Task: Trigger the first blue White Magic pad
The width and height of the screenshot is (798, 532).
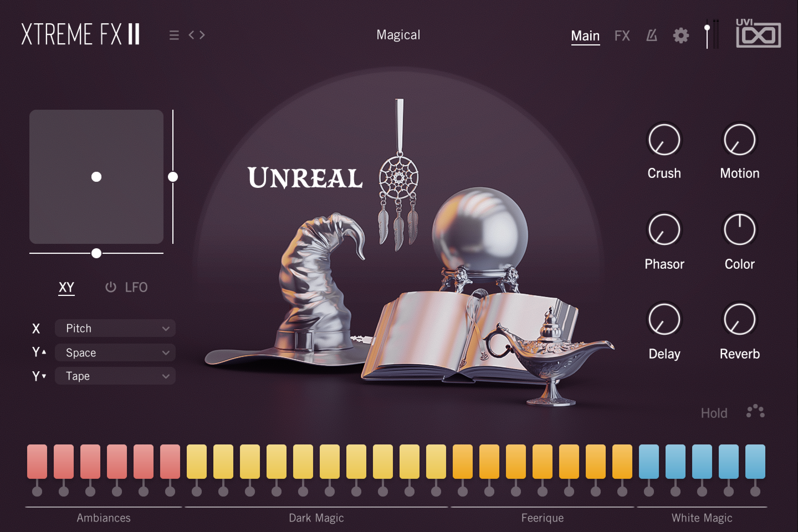Action: point(649,461)
